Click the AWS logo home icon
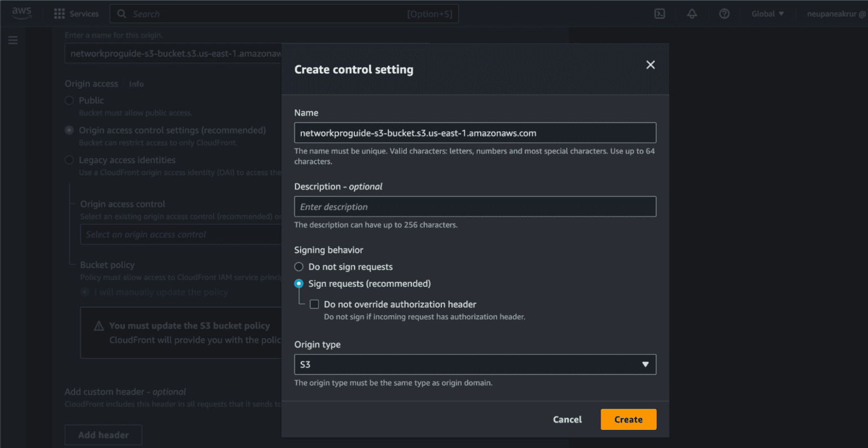The image size is (868, 448). tap(21, 14)
